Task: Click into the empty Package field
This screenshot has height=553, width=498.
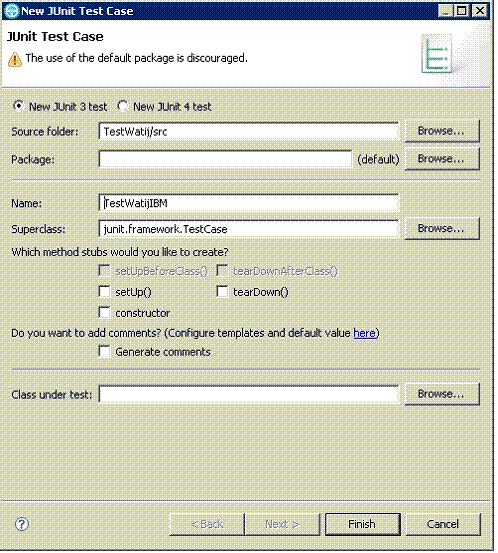Action: click(x=225, y=159)
